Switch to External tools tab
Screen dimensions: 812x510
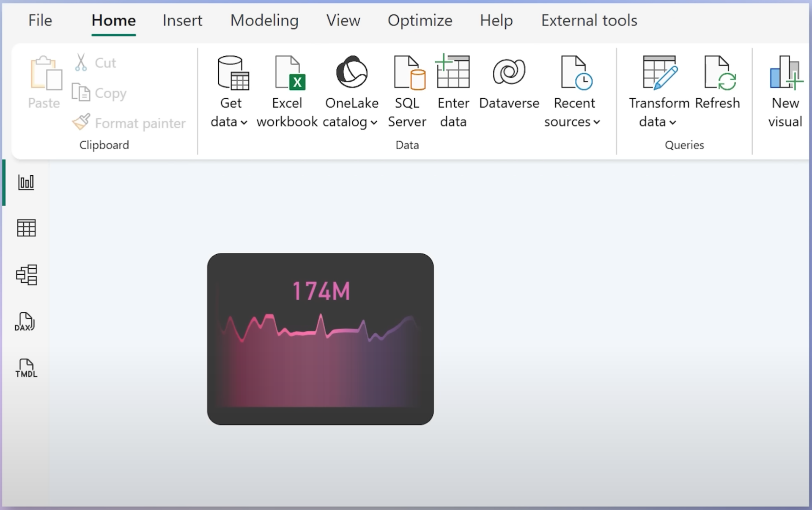tap(589, 20)
